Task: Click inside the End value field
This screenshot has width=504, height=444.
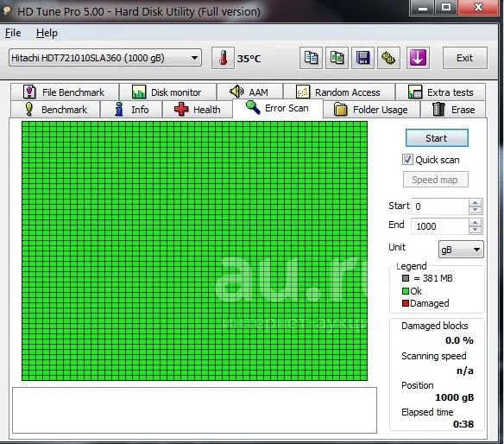Action: click(440, 226)
